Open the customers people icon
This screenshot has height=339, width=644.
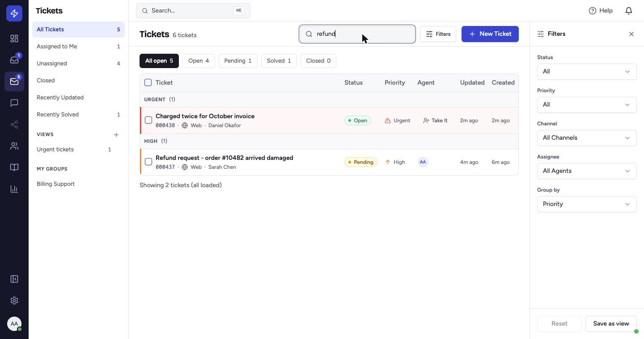coord(14,146)
